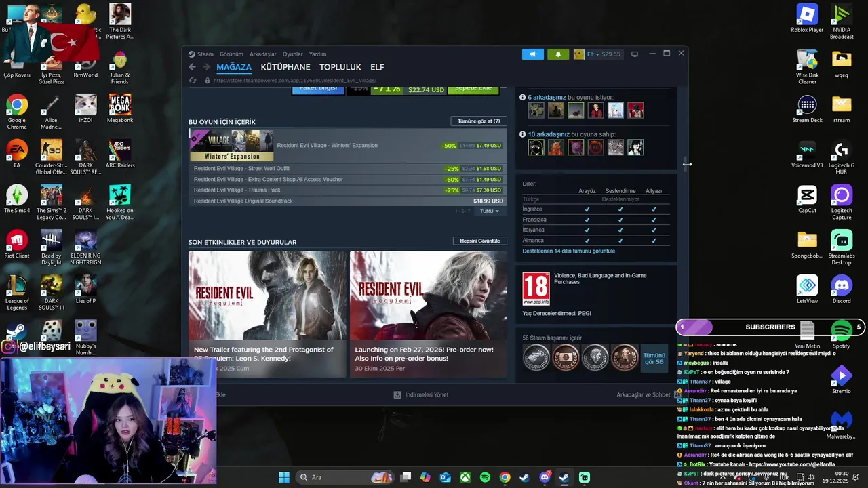This screenshot has height=488, width=868.
Task: Open the Leon S. Kennedy trailer news card
Action: [267, 314]
